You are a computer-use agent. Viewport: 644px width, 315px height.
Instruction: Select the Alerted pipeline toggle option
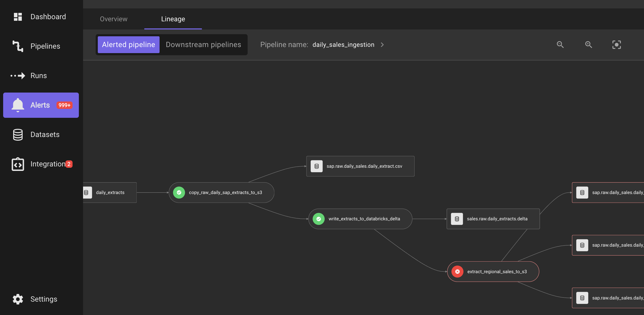[129, 45]
